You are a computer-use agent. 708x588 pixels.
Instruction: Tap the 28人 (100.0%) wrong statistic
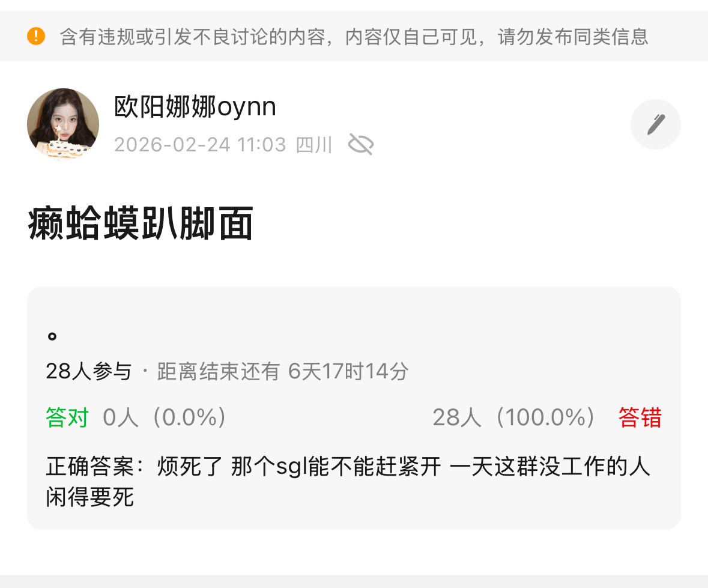tap(513, 417)
